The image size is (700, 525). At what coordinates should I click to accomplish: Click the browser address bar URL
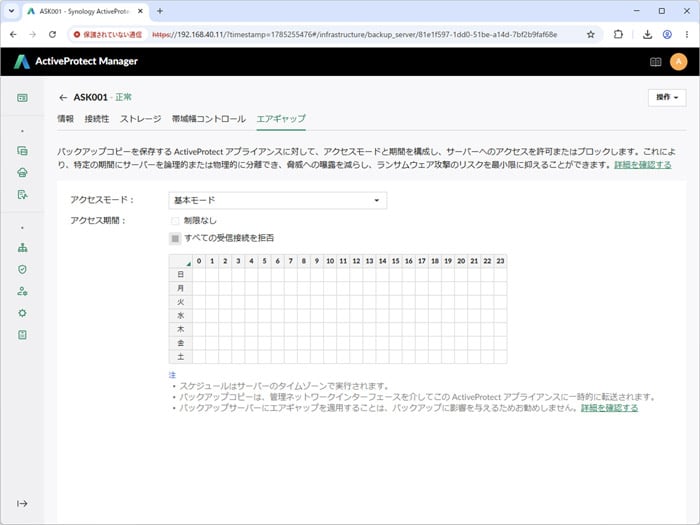354,34
